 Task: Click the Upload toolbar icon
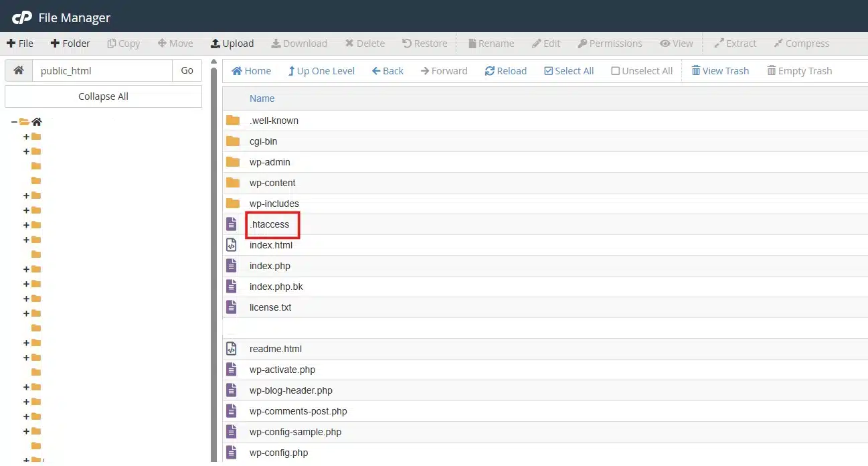(215, 44)
